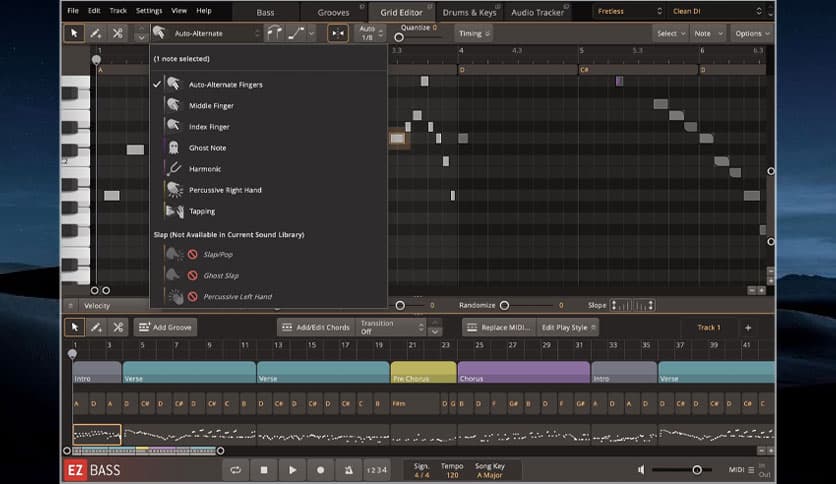Click the Replace MIDI button

pyautogui.click(x=499, y=327)
